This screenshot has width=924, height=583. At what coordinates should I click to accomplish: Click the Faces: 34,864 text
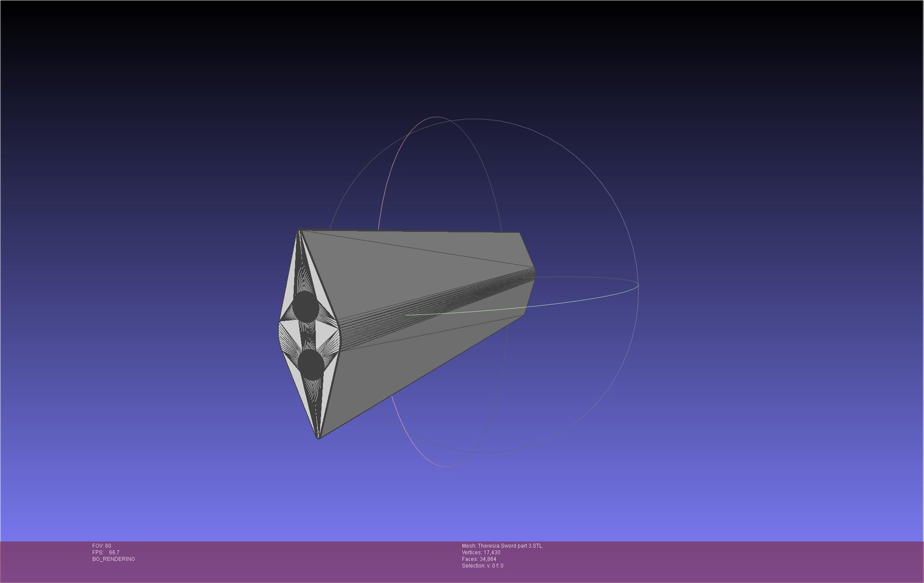[479, 559]
